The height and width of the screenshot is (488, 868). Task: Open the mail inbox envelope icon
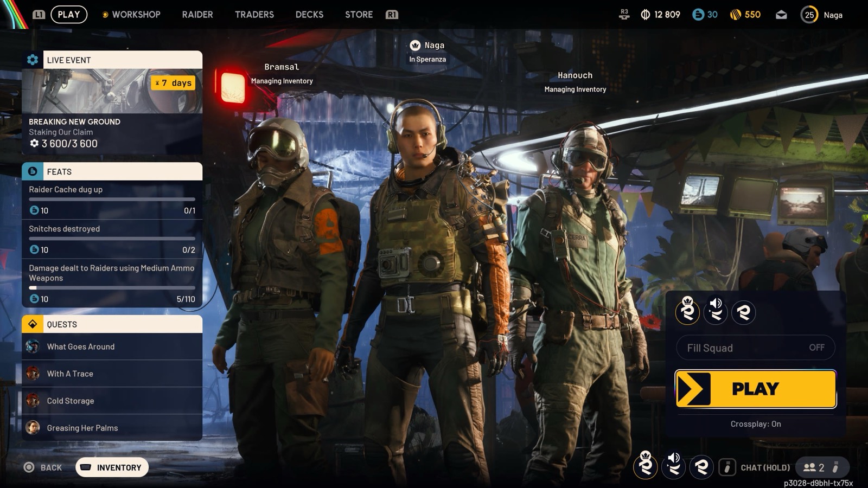click(781, 15)
